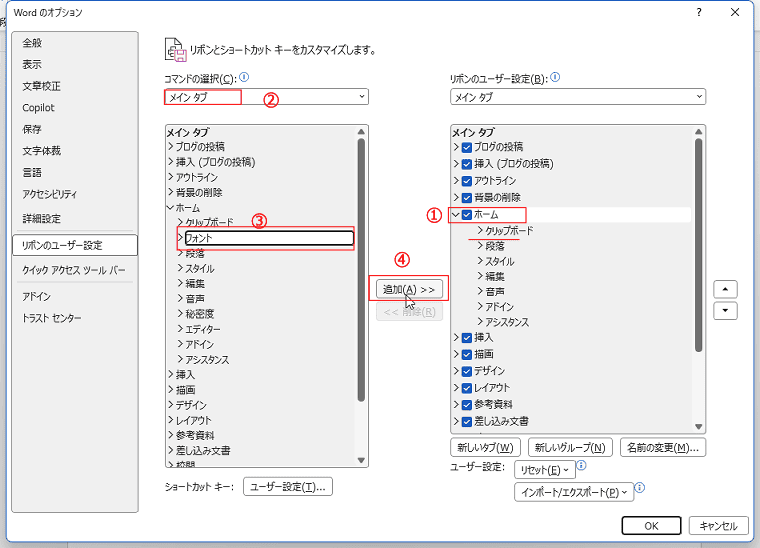Select フォント in the left command list

266,238
